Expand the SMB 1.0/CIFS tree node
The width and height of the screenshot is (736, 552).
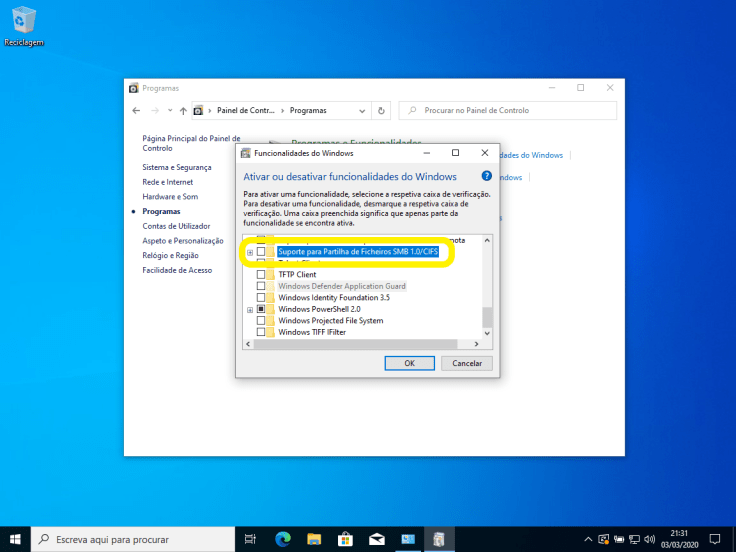[250, 252]
